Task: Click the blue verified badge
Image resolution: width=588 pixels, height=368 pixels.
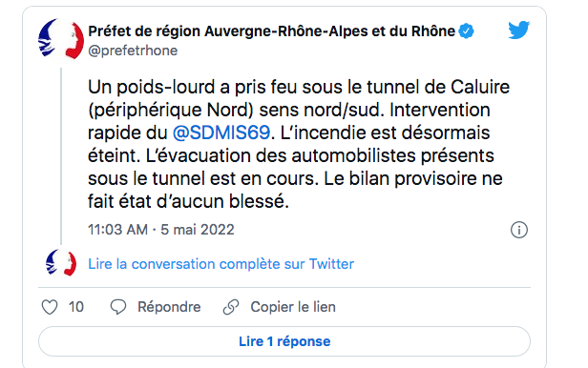Action: pos(467,31)
